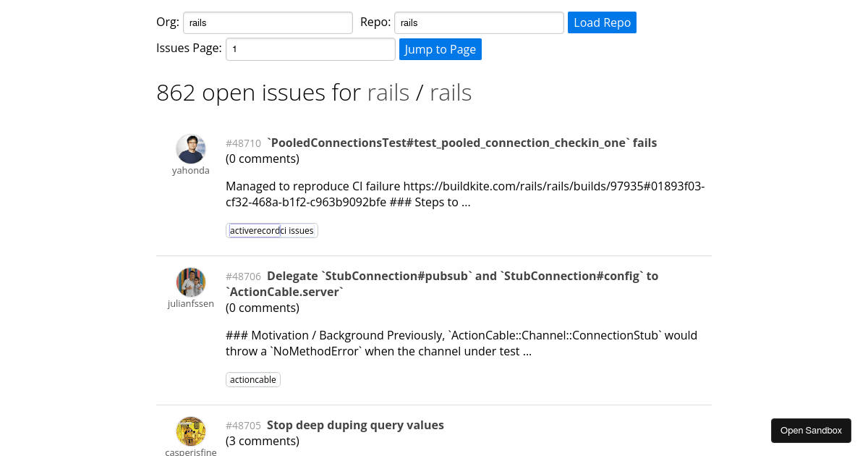Select the Org text input field
The height and width of the screenshot is (456, 868).
pyautogui.click(x=268, y=22)
